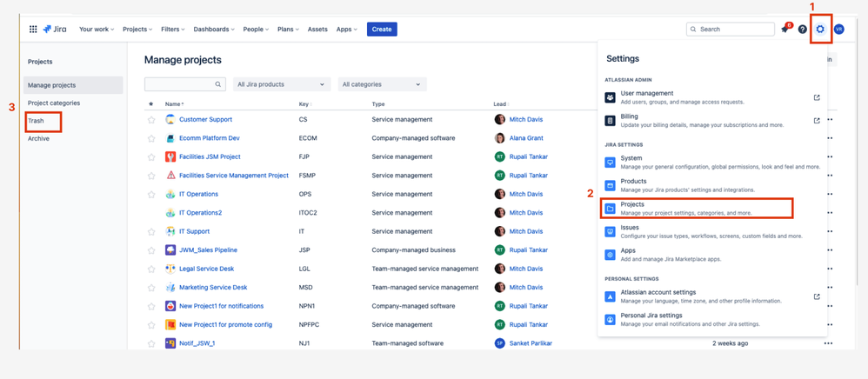The image size is (868, 379).
Task: Click the Projects folder settings icon
Action: pos(610,209)
